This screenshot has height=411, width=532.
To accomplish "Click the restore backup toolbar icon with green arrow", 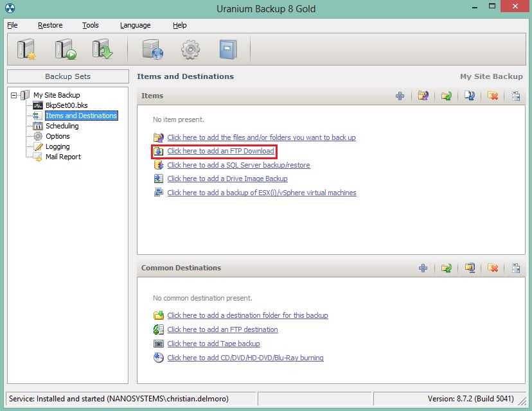I will click(x=102, y=49).
